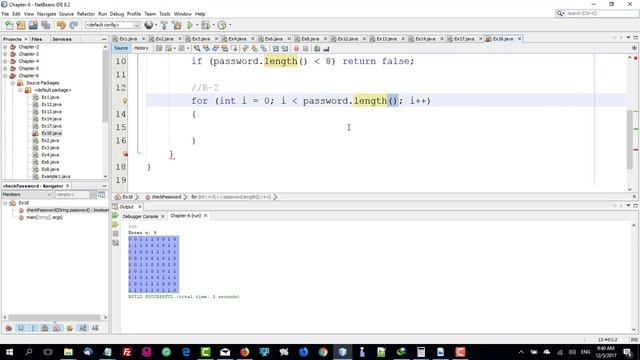Open the Tools menu

pyautogui.click(x=164, y=14)
